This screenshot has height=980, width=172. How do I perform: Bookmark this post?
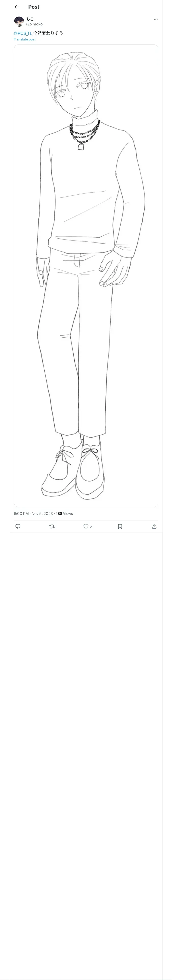[x=120, y=526]
